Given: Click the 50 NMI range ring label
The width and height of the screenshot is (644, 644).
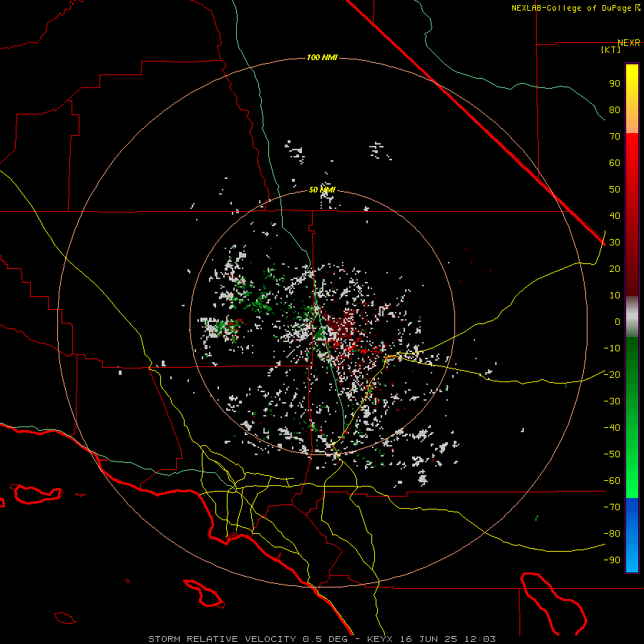Looking at the screenshot, I should coord(322,190).
